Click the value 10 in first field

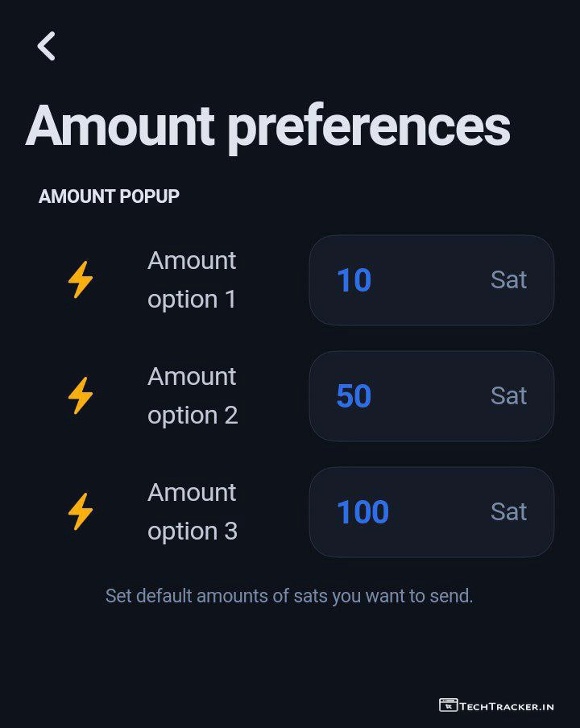[x=354, y=280]
